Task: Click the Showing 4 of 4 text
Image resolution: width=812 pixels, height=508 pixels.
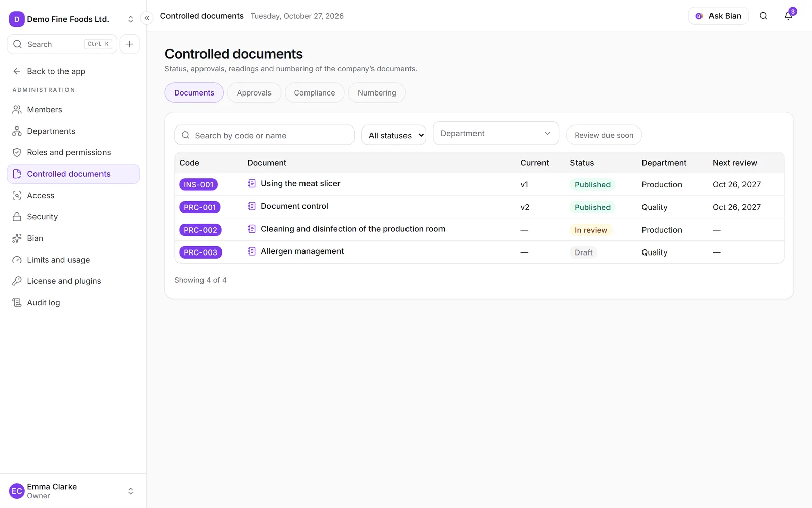Action: tap(200, 280)
